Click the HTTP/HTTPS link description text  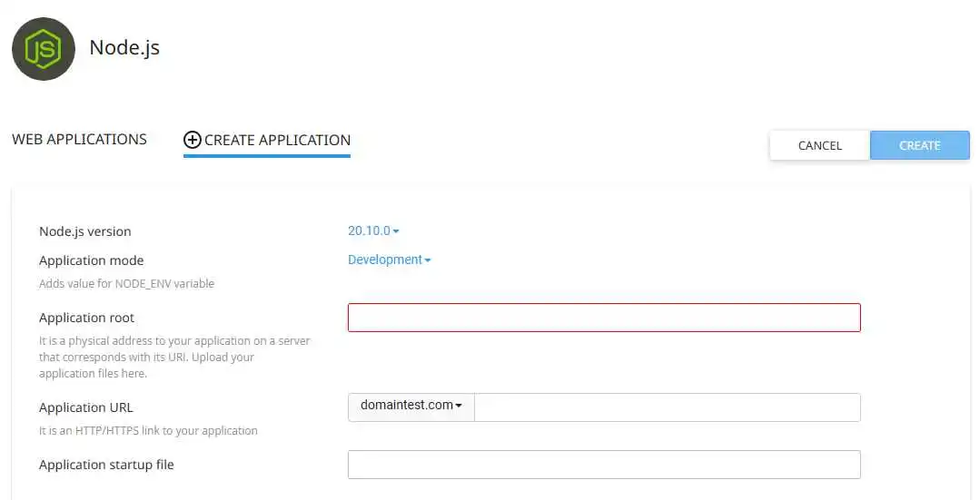click(x=148, y=431)
